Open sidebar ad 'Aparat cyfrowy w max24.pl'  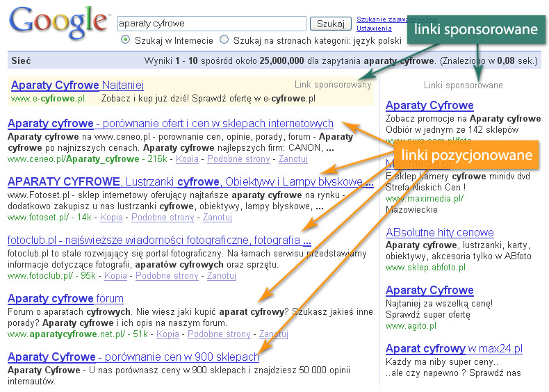[x=454, y=349]
